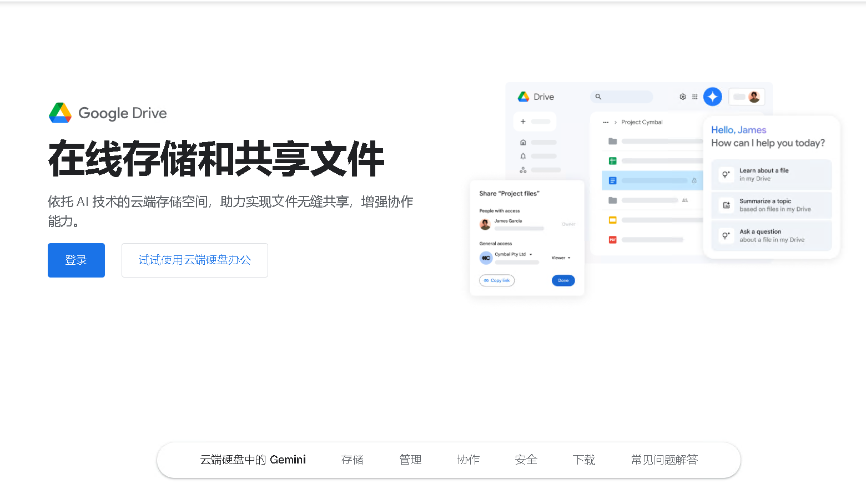Open the 云端硬盘中的 Gemini tab
Viewport: 866px width, 504px height.
(x=253, y=460)
